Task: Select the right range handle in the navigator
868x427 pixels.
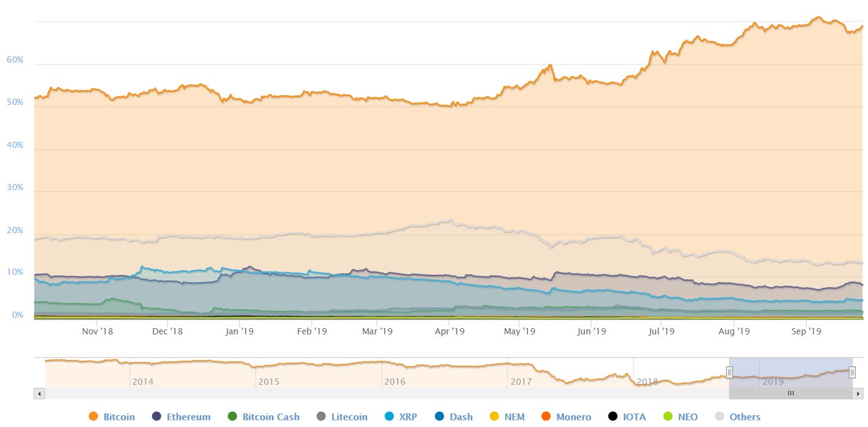Action: (x=852, y=372)
